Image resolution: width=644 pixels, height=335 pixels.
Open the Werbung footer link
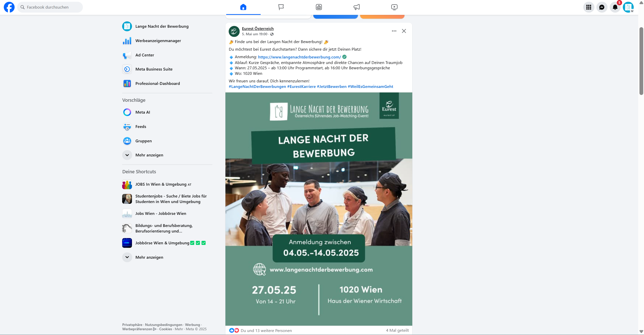192,325
